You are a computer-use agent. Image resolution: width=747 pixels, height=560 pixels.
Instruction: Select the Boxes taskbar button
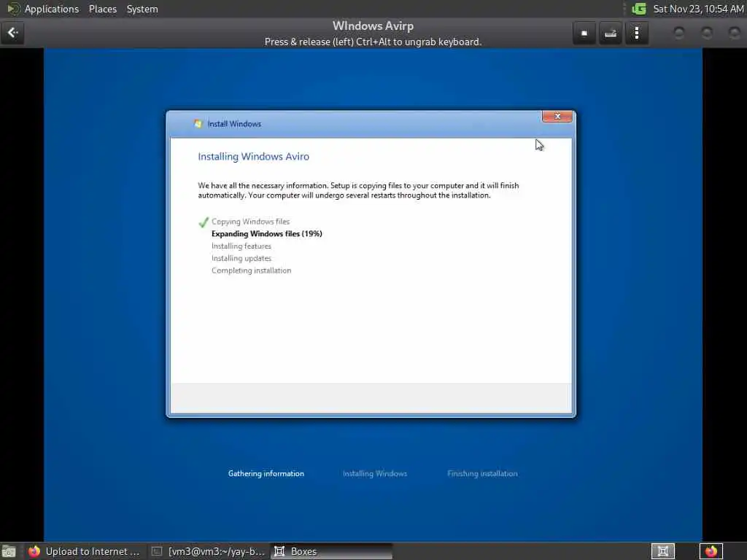[x=332, y=551]
